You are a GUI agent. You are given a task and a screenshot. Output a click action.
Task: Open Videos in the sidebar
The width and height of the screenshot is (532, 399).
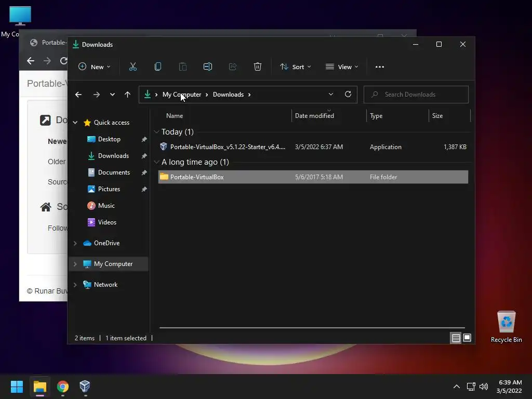coord(107,222)
